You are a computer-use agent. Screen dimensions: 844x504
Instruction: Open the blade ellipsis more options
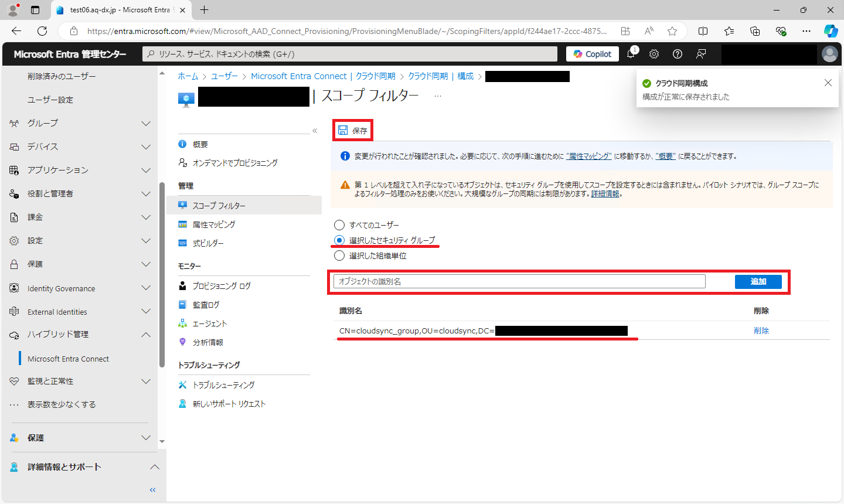(x=438, y=96)
